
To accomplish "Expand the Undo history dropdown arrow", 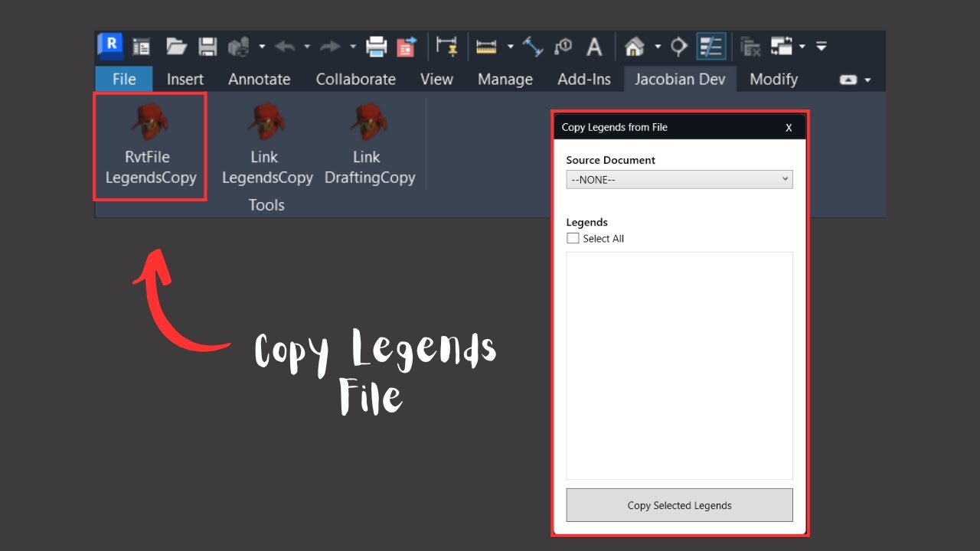I will pyautogui.click(x=307, y=47).
